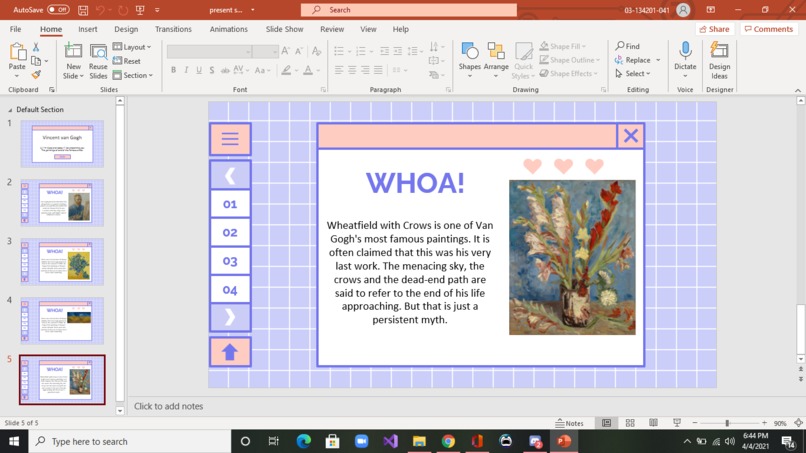Viewport: 806px width, 453px height.
Task: Open the Shapes gallery
Action: point(470,61)
